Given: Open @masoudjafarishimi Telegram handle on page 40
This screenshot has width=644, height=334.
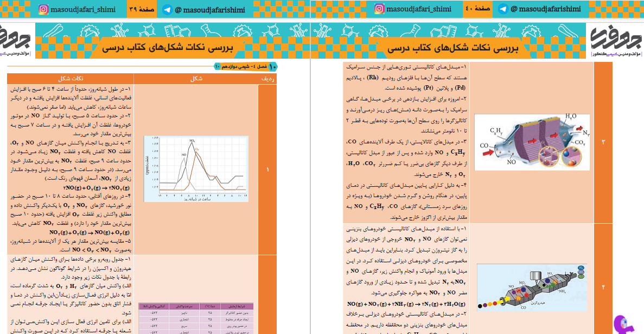Looking at the screenshot, I should point(546,9).
